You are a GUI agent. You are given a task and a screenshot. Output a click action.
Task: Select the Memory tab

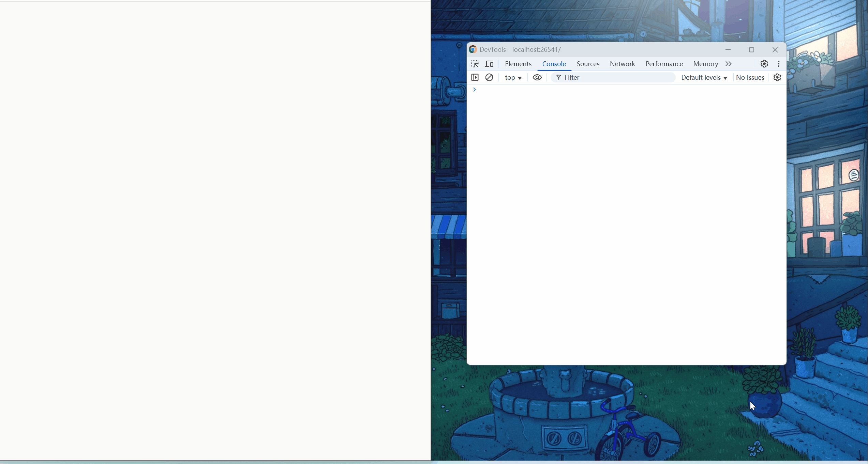point(705,64)
